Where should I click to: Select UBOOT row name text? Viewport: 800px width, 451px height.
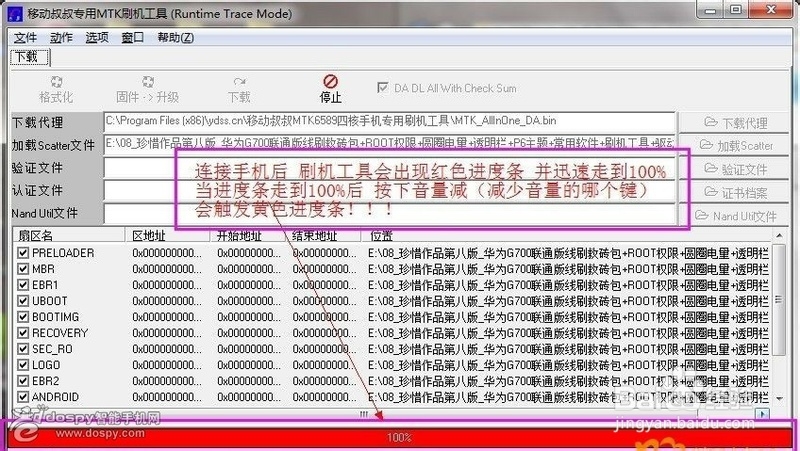(x=50, y=301)
